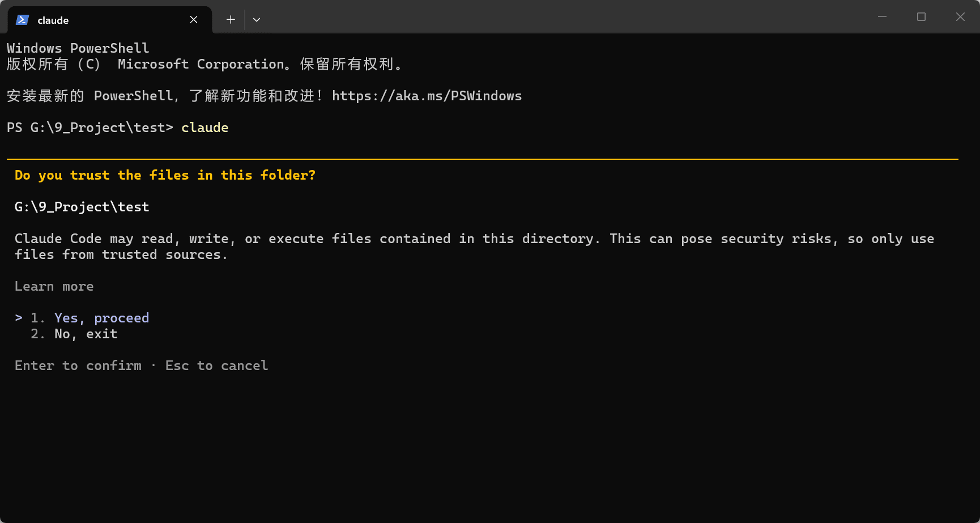The width and height of the screenshot is (980, 523).
Task: Close the claude terminal tab
Action: 194,20
